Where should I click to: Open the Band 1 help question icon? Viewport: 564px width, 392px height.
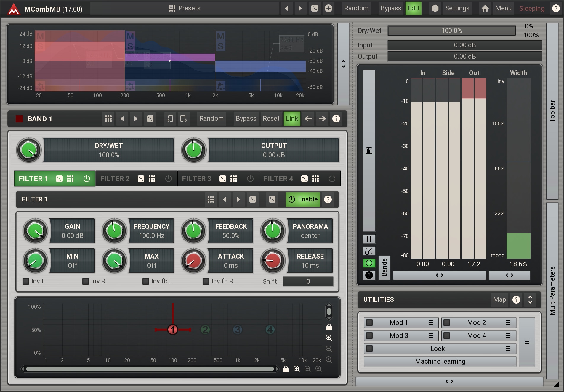[x=336, y=119]
